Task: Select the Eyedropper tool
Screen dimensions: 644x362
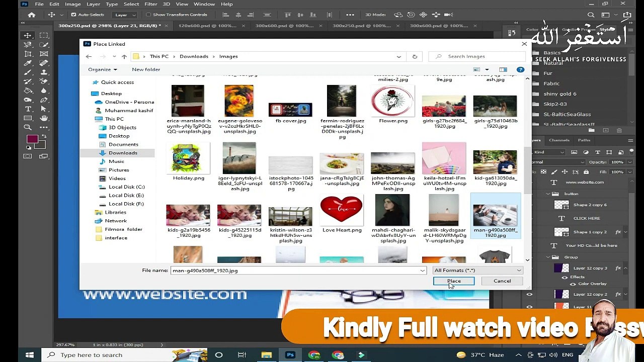Action: [x=28, y=63]
